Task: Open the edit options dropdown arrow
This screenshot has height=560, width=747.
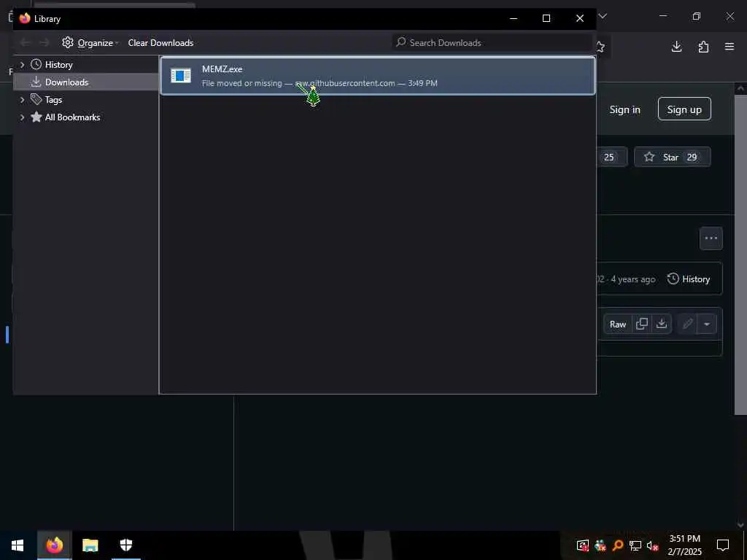Action: [x=707, y=324]
